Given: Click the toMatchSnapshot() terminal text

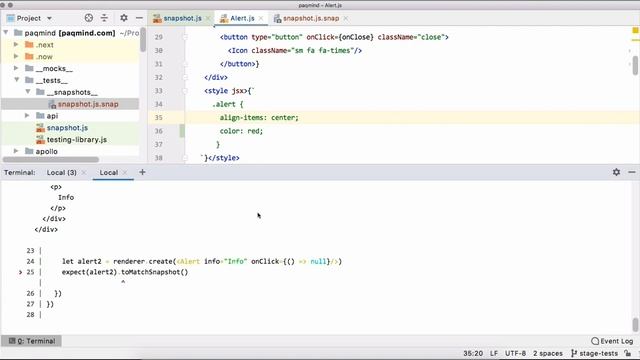Looking at the screenshot, I should click(155, 272).
